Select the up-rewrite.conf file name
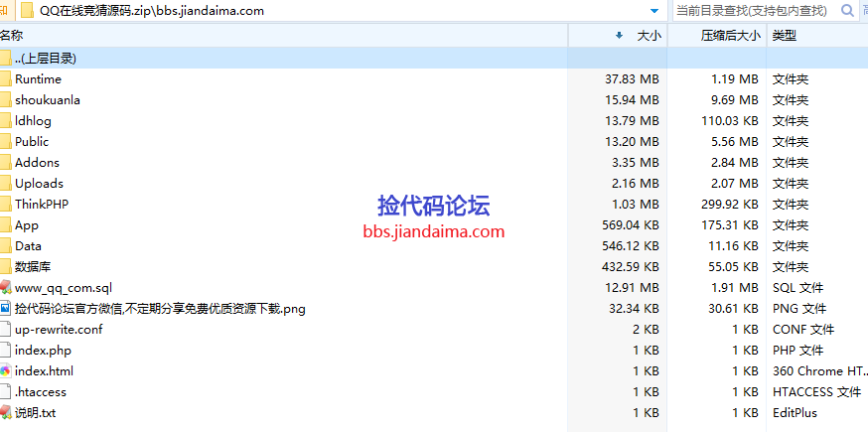This screenshot has width=868, height=432. point(59,330)
